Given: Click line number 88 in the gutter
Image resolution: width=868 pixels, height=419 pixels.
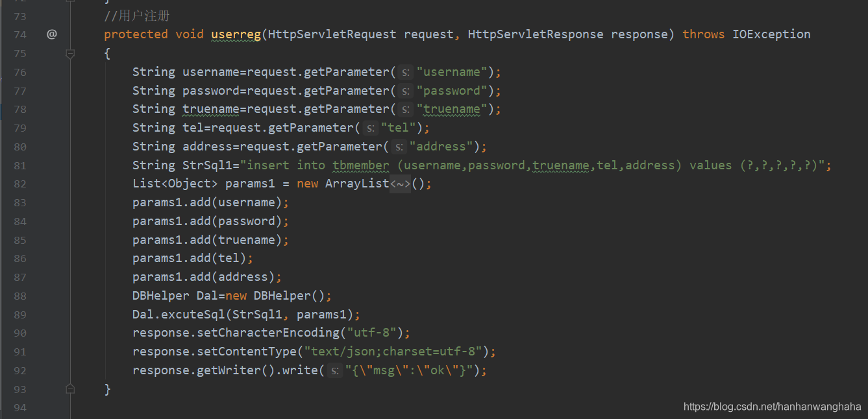Looking at the screenshot, I should coord(20,296).
